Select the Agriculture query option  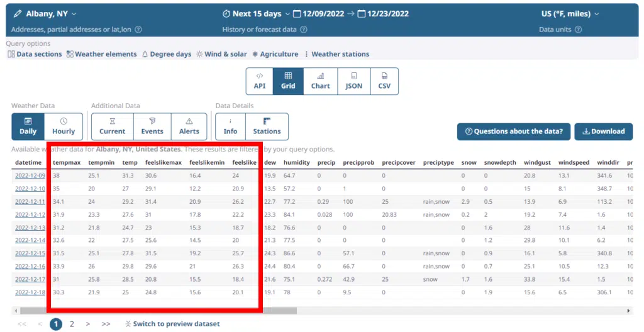click(275, 54)
